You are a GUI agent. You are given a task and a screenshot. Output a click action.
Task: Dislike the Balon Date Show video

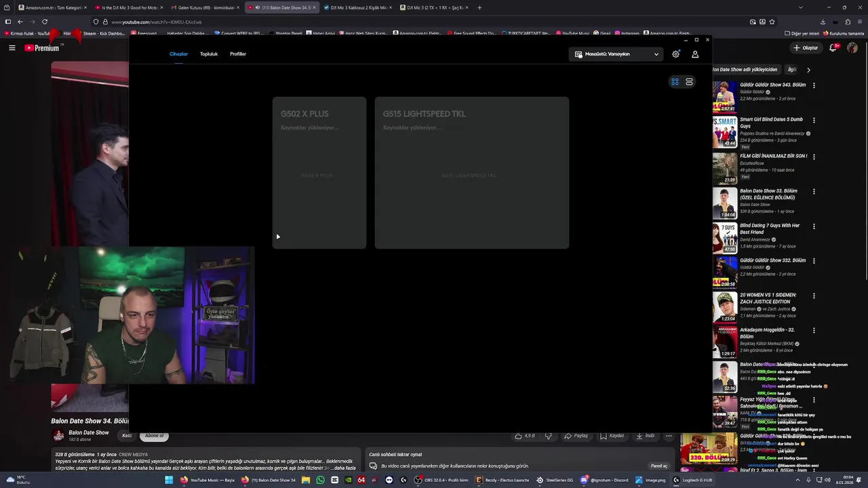point(549,436)
